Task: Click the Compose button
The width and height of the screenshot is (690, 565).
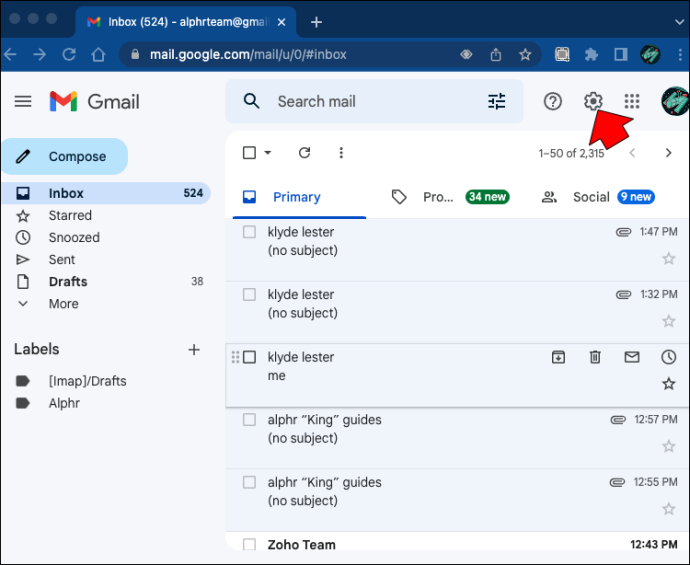Action: 65,157
